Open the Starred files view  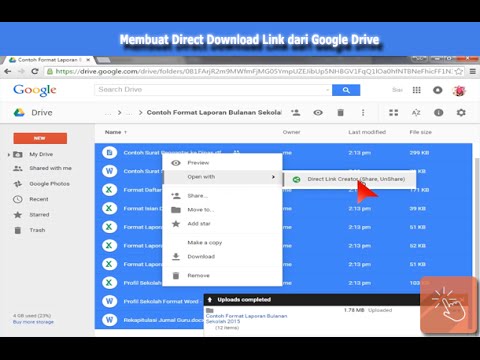(x=39, y=215)
